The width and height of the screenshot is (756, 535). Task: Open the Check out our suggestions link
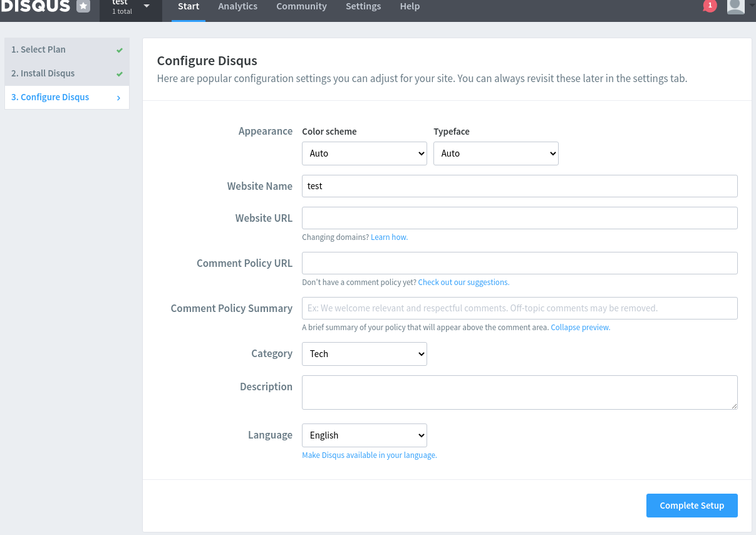point(463,283)
